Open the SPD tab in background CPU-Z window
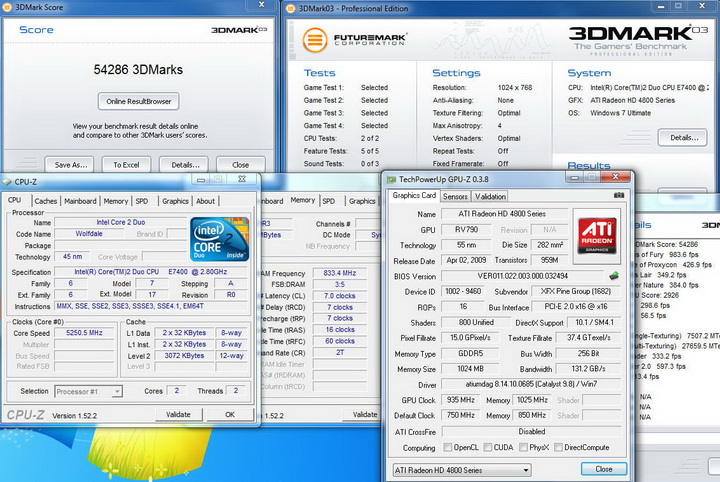The image size is (720, 482). pos(328,201)
